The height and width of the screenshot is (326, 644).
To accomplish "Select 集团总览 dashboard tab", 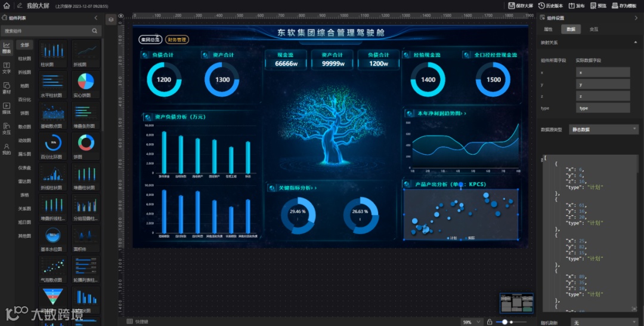I will [x=150, y=40].
